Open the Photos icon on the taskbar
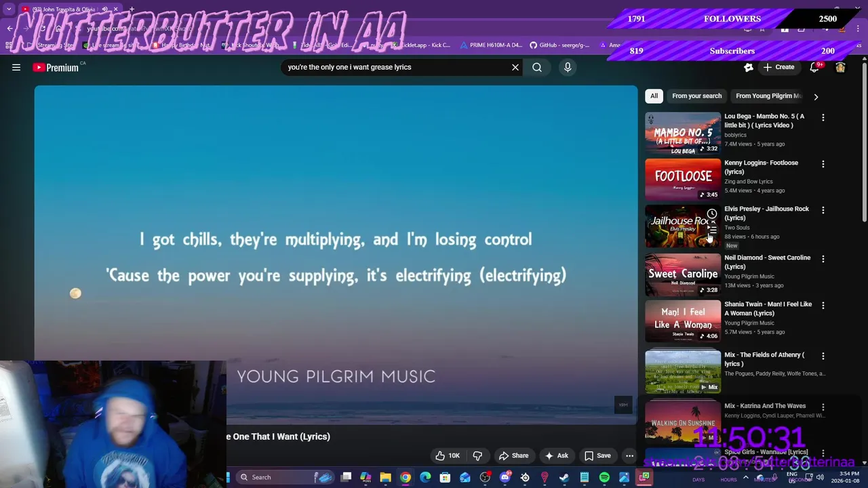Image resolution: width=868 pixels, height=488 pixels. point(624,477)
